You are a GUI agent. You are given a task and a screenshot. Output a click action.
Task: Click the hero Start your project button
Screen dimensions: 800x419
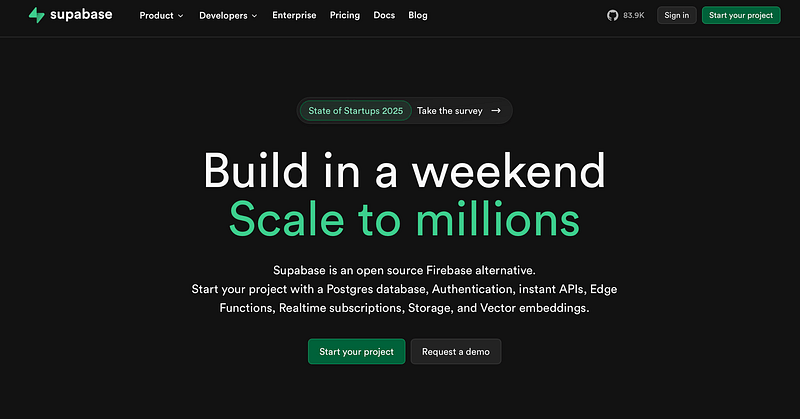[357, 351]
